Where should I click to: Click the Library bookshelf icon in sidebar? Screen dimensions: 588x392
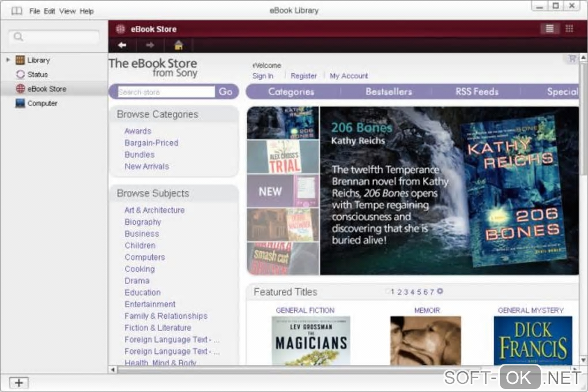coord(20,60)
